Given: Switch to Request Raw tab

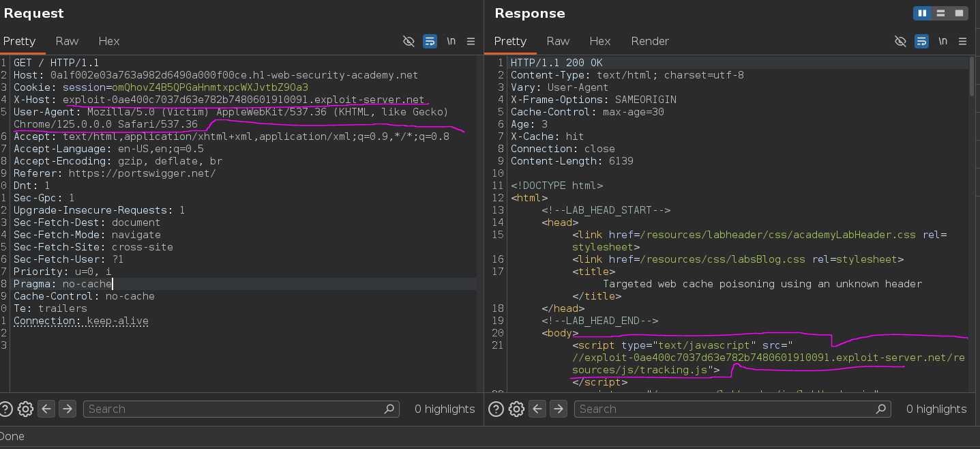Looking at the screenshot, I should coord(67,41).
